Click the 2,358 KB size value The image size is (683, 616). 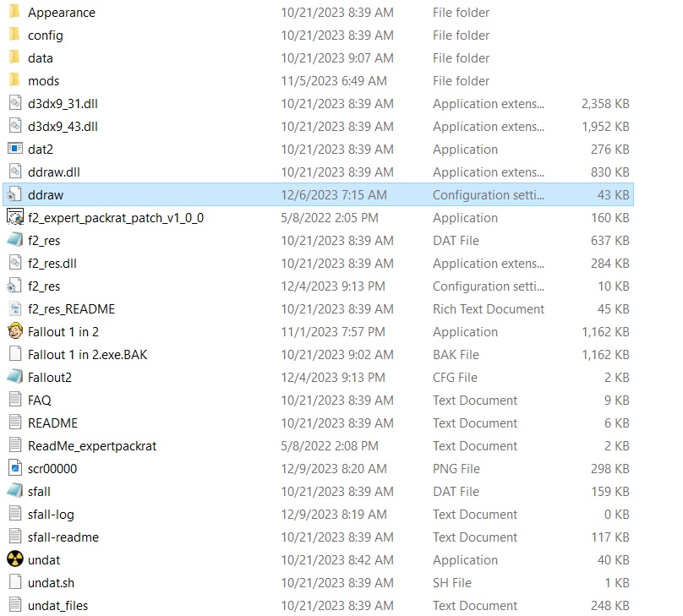tap(605, 104)
